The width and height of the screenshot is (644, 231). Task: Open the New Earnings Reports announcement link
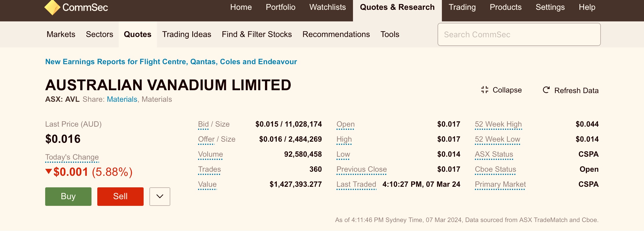[171, 62]
